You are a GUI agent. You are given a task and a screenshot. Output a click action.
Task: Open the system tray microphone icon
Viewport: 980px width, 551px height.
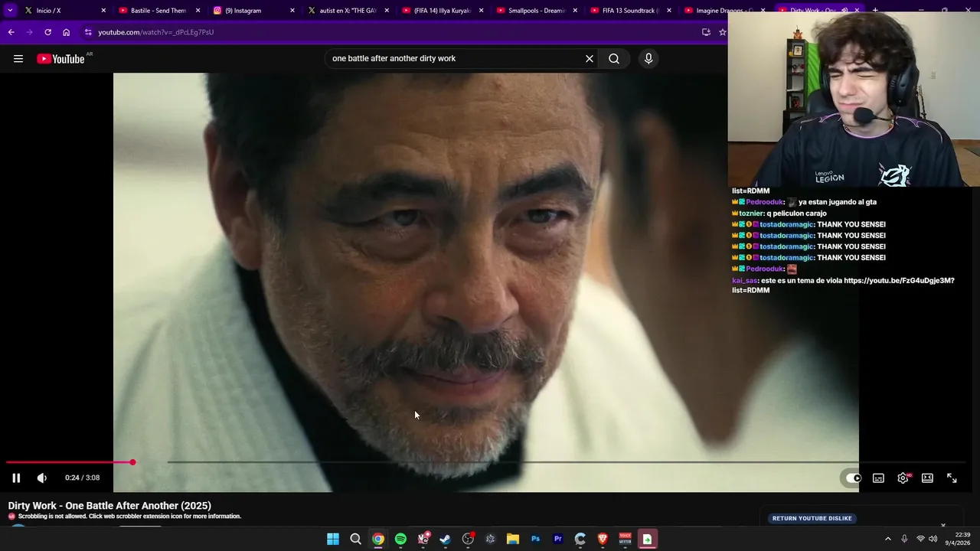pyautogui.click(x=904, y=539)
